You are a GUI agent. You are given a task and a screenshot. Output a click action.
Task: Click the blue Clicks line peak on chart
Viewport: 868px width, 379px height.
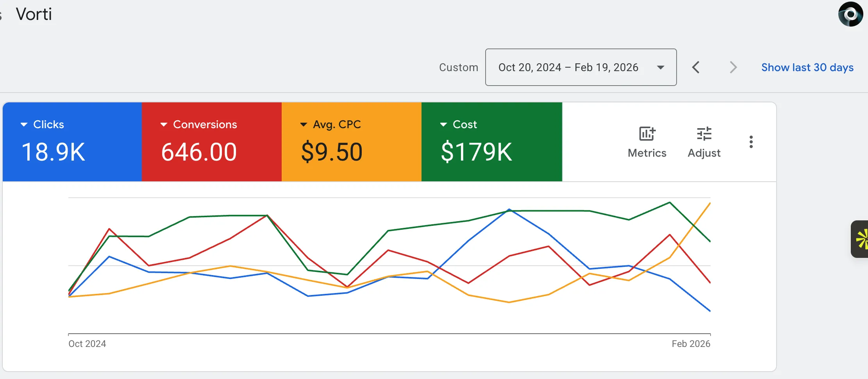tap(509, 209)
